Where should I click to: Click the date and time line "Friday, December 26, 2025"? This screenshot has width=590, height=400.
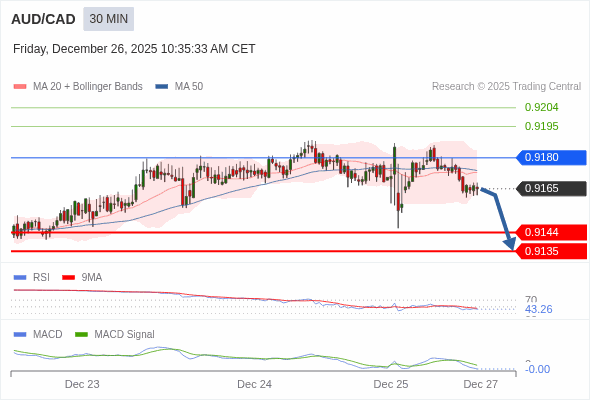coord(134,49)
